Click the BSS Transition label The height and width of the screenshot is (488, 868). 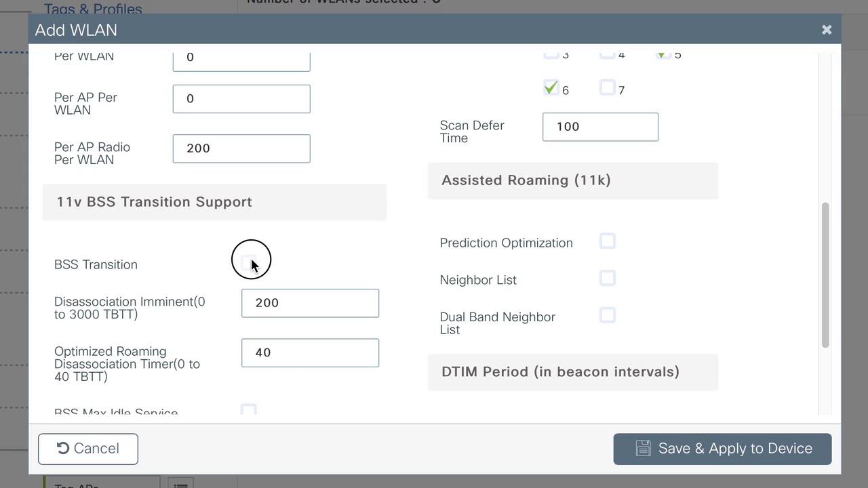(96, 264)
